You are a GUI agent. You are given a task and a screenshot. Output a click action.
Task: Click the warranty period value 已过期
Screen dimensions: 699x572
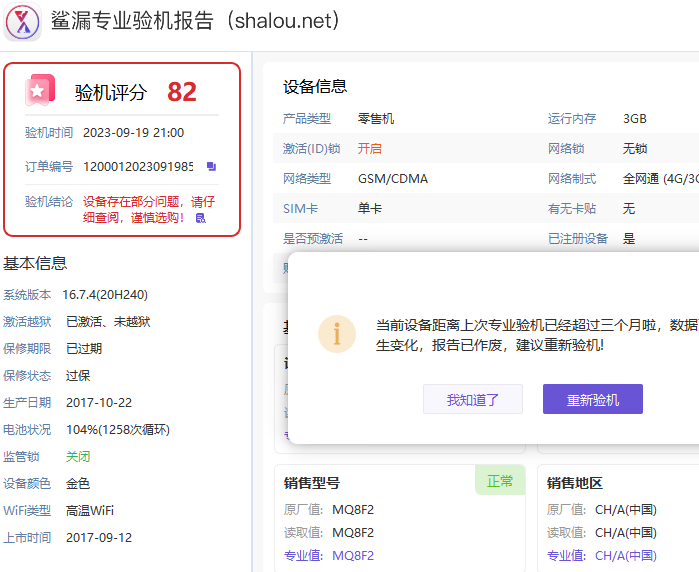tap(84, 349)
